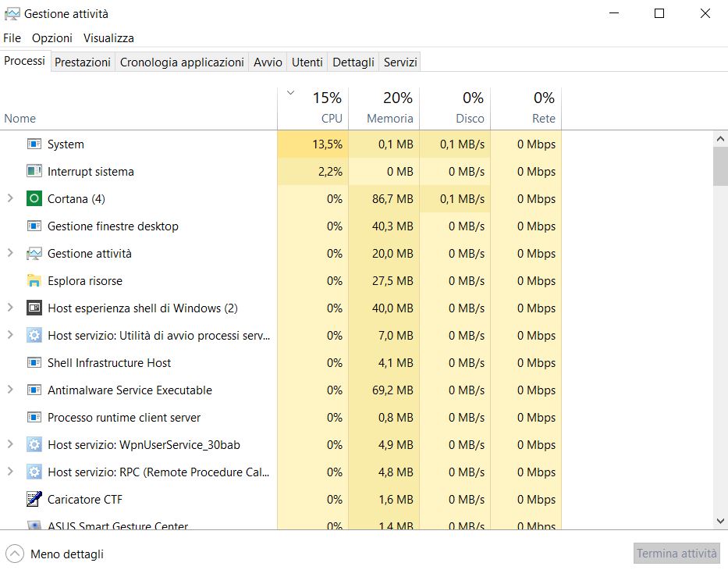Screen dimensions: 728x577
Task: Open the Opzioni menu
Action: [x=52, y=38]
